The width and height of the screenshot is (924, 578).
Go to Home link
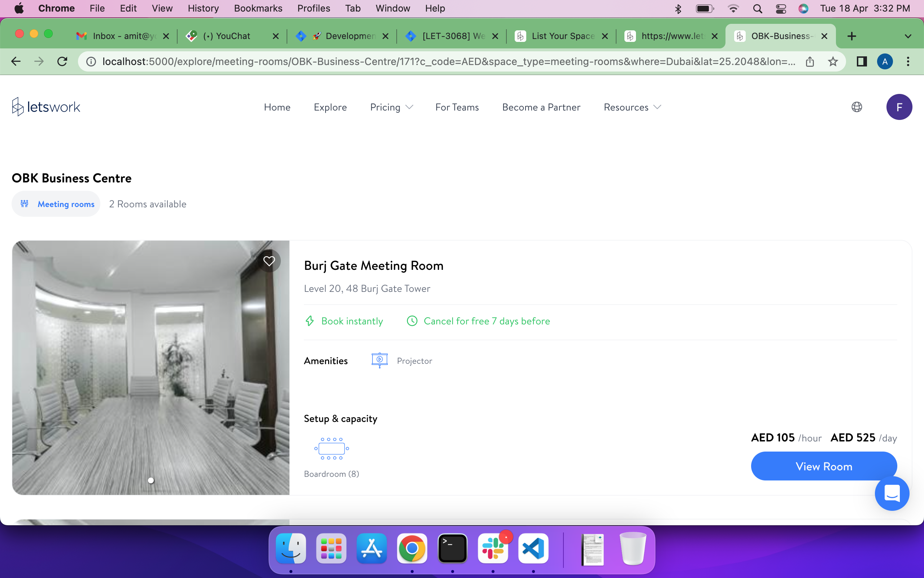click(x=277, y=107)
